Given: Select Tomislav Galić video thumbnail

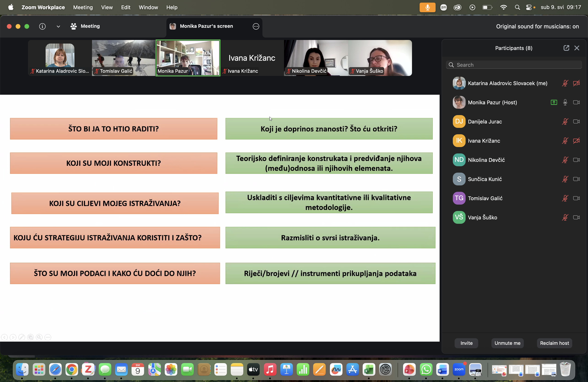Looking at the screenshot, I should pos(123,58).
